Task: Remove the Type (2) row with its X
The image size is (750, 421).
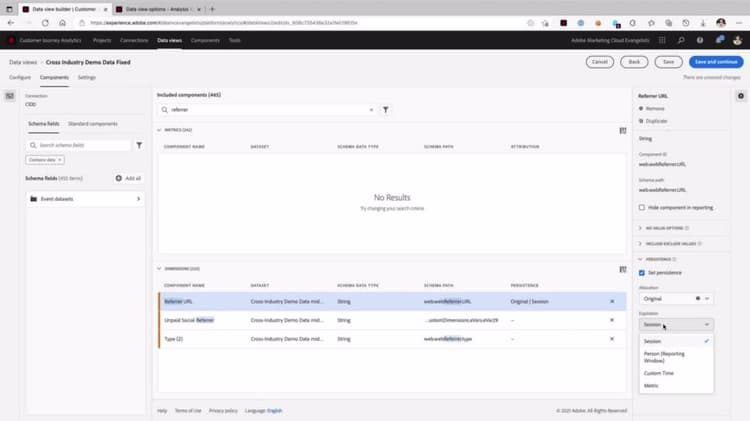Action: click(612, 339)
